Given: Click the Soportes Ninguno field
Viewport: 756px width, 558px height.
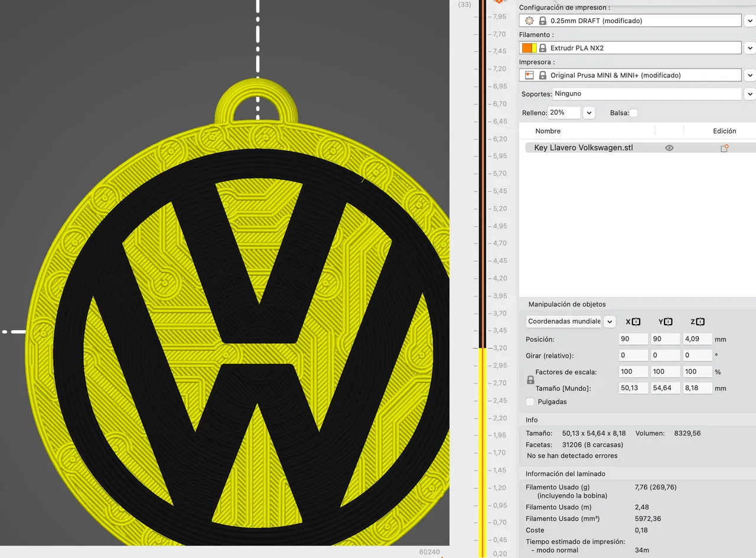Looking at the screenshot, I should click(647, 94).
